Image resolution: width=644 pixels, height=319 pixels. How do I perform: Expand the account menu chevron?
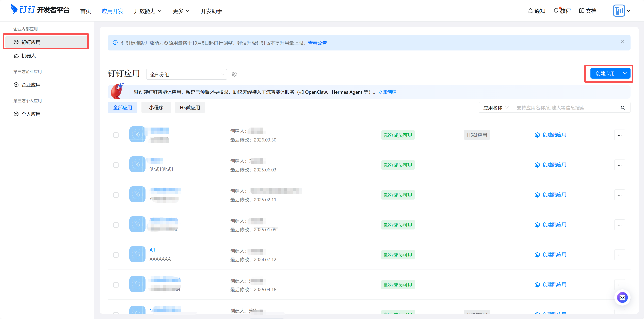point(629,11)
